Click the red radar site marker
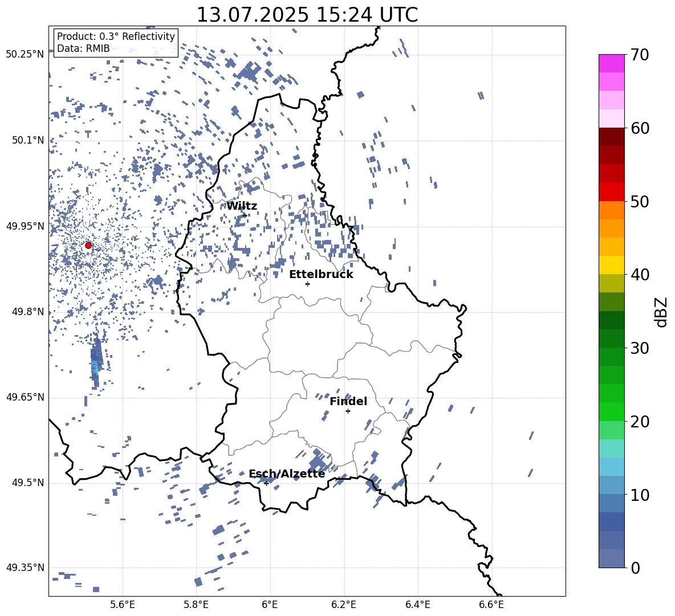 click(88, 246)
